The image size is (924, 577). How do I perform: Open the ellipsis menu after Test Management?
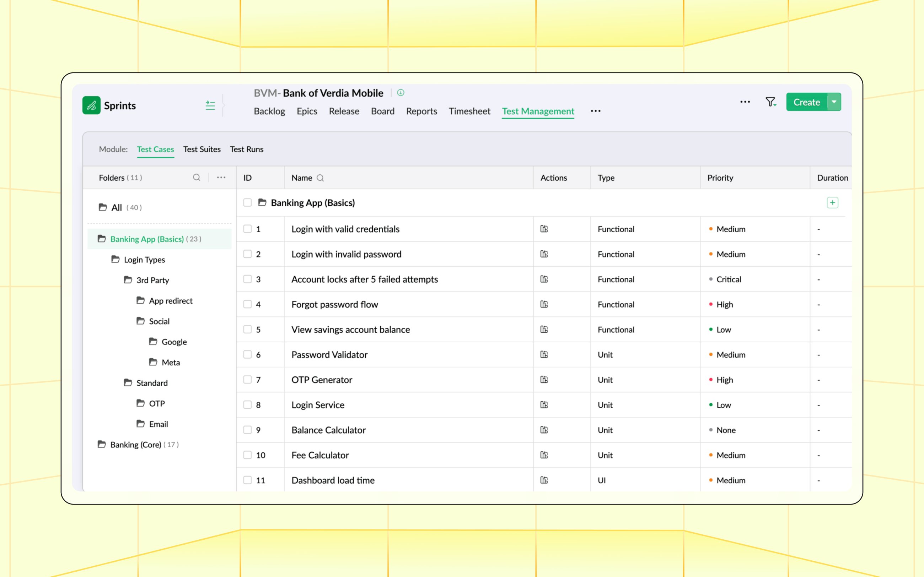coord(595,111)
